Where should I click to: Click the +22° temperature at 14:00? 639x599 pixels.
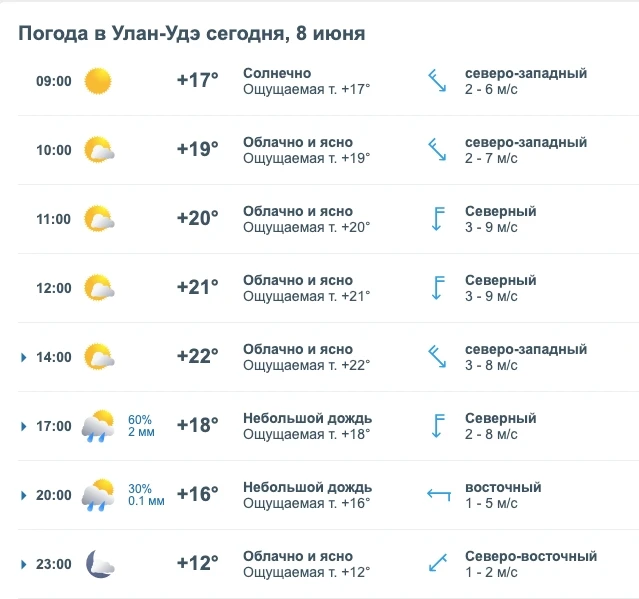coord(198,356)
